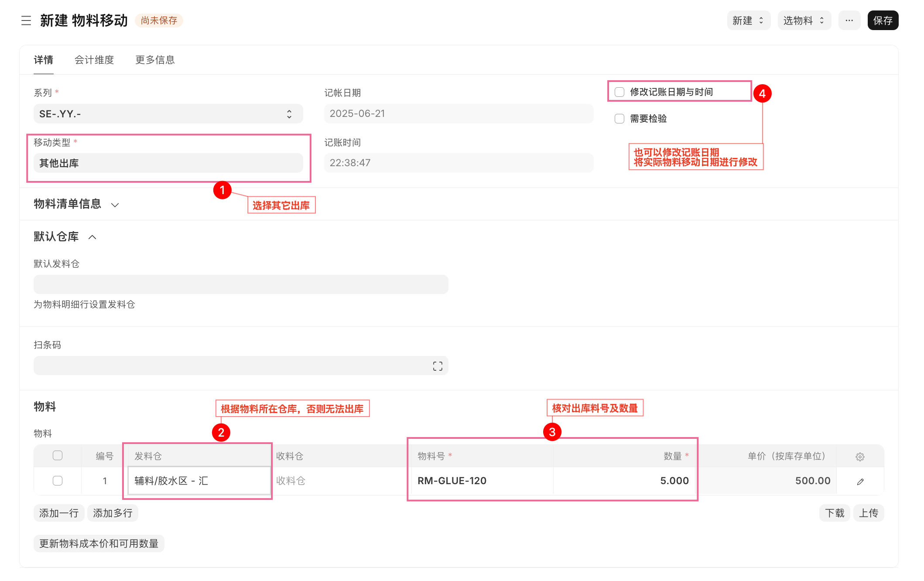Open the 选物料 dropdown button
Screen dimensions: 924x581
point(804,21)
